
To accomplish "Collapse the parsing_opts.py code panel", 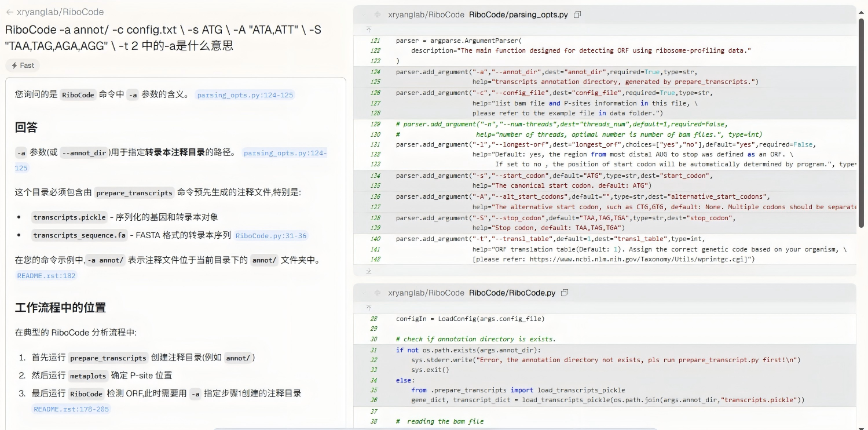I will [364, 14].
